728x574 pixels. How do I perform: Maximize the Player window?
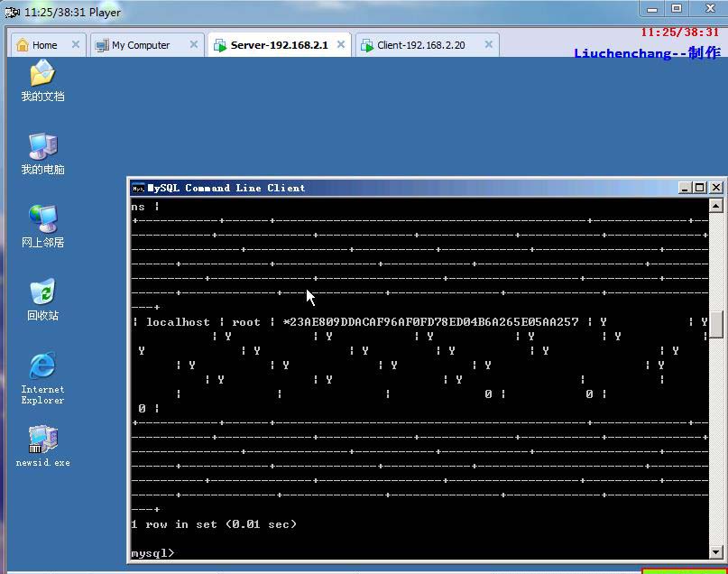677,8
